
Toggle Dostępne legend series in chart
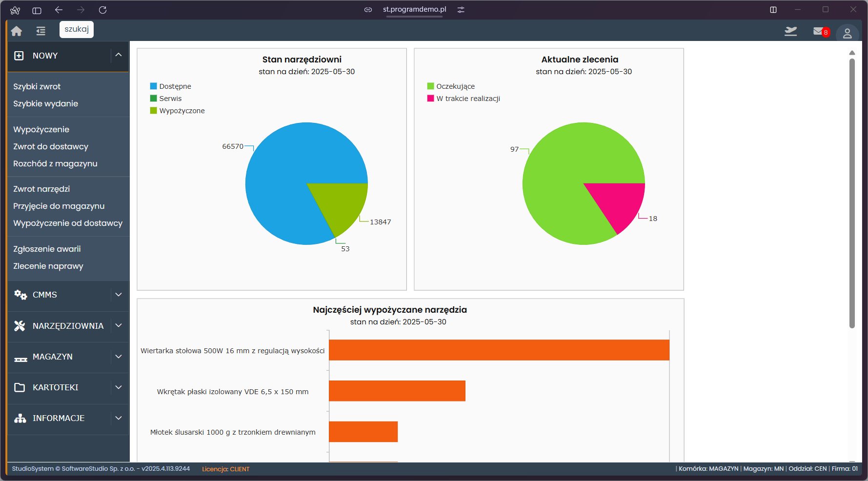pos(175,86)
